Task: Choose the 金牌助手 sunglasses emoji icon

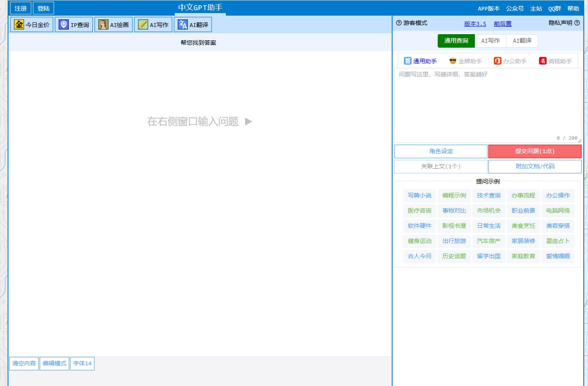Action: (x=453, y=61)
